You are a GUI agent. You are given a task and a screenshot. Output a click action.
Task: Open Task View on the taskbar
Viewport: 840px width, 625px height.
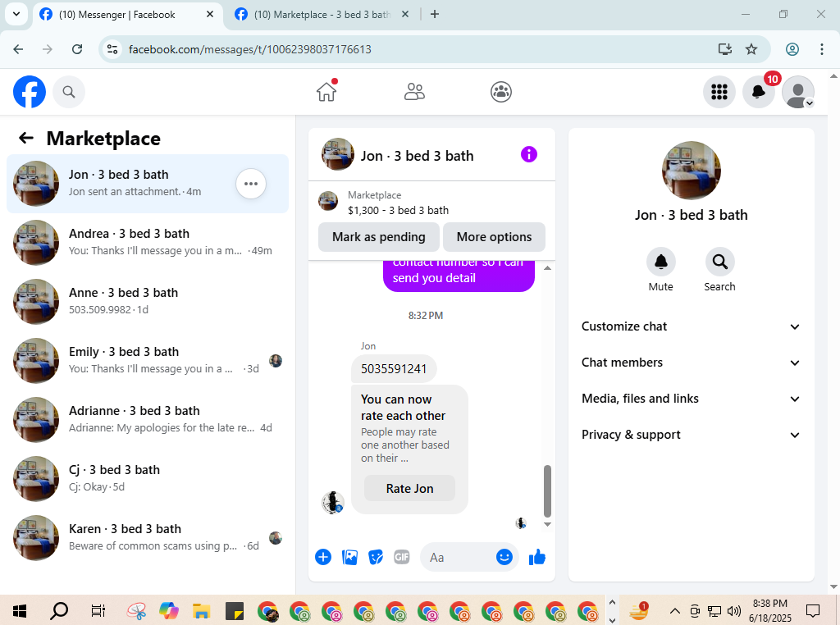pos(98,610)
